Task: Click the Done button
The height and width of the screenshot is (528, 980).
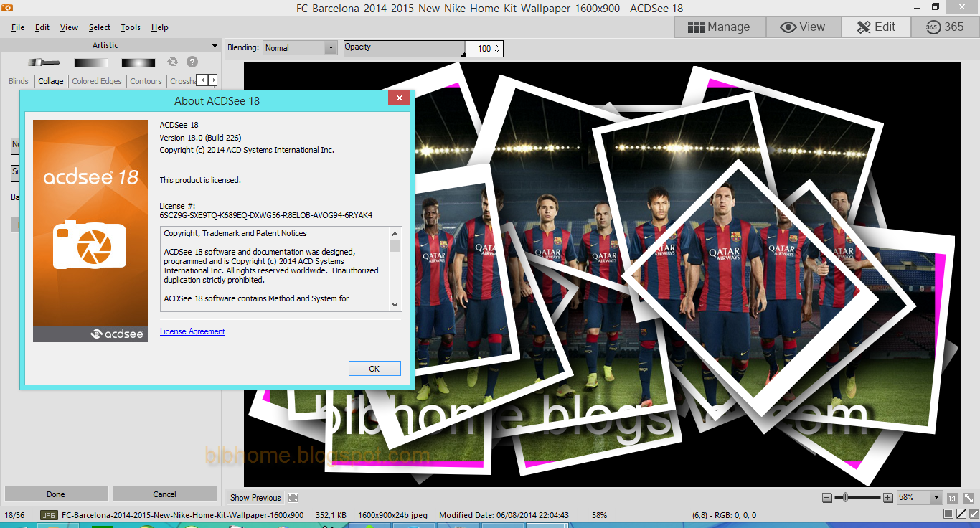Action: [x=56, y=494]
